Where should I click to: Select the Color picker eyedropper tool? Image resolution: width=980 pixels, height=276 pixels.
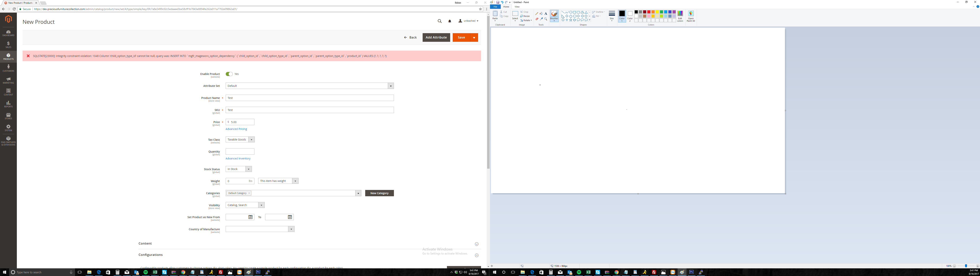541,19
